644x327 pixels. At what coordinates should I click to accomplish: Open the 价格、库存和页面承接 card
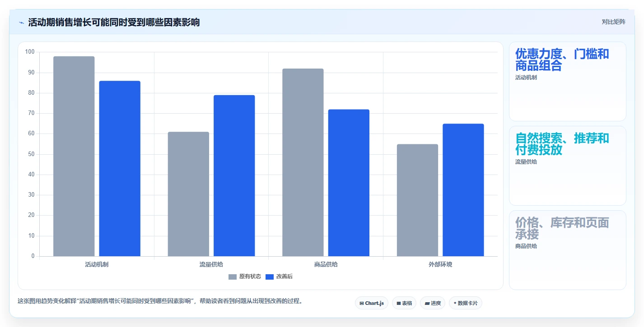[x=568, y=250]
